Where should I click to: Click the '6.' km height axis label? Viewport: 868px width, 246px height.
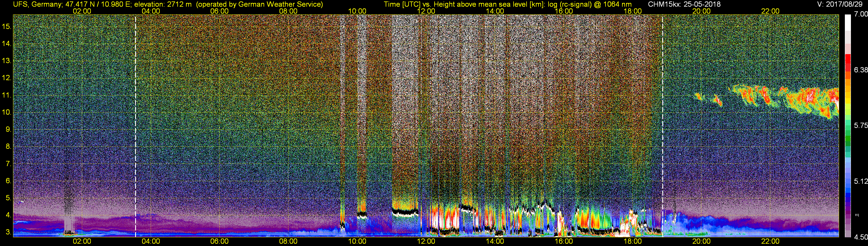click(x=9, y=181)
